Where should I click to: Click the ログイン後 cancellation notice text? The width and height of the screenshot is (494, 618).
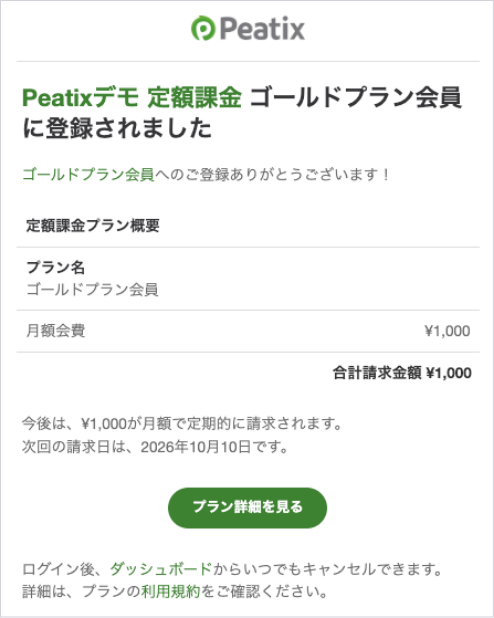tap(232, 569)
